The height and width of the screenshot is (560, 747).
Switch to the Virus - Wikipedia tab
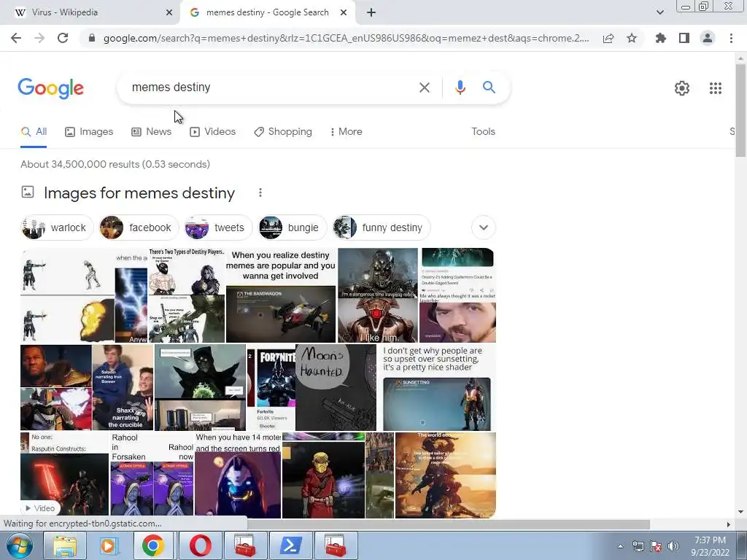89,12
